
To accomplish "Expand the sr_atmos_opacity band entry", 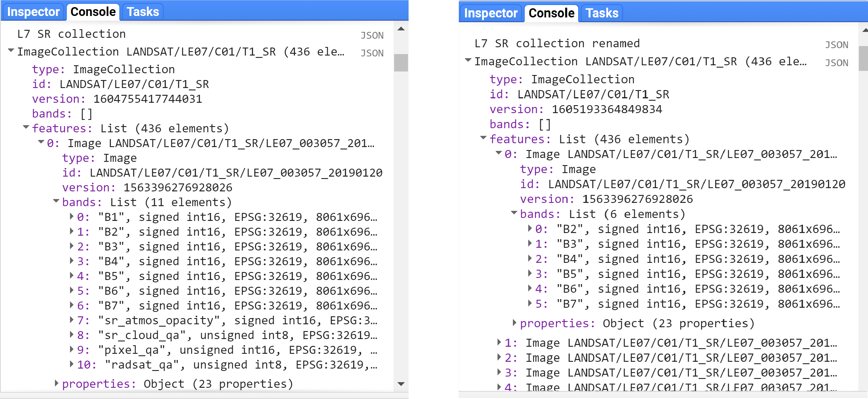I will (71, 320).
